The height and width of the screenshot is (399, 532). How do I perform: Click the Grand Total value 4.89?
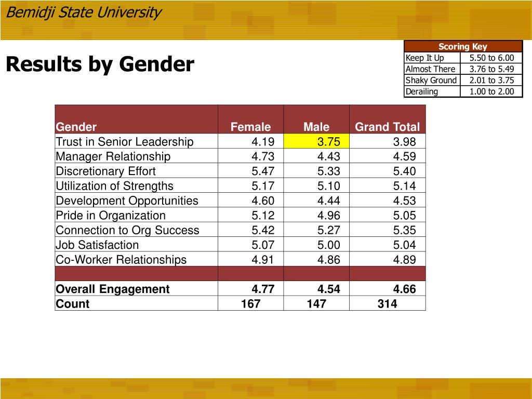[404, 260]
